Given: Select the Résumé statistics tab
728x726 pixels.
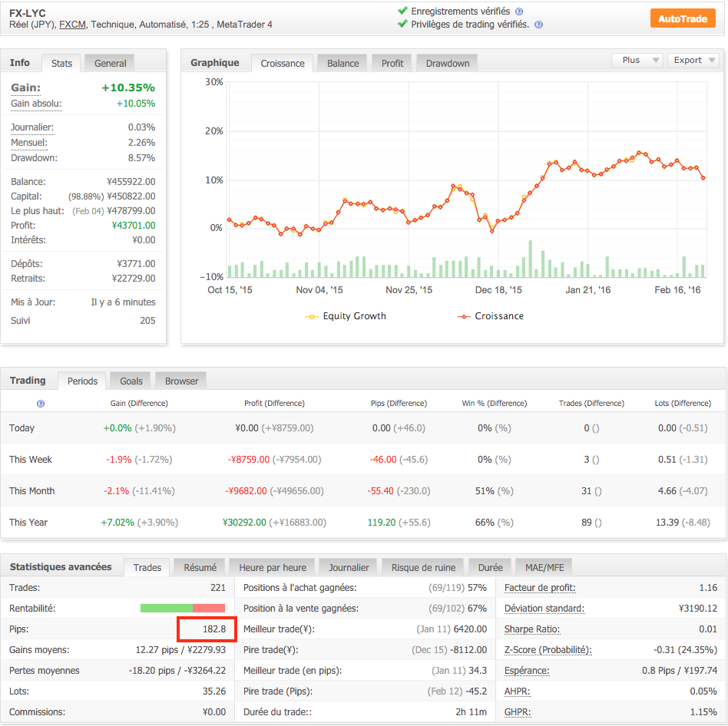Looking at the screenshot, I should click(200, 567).
